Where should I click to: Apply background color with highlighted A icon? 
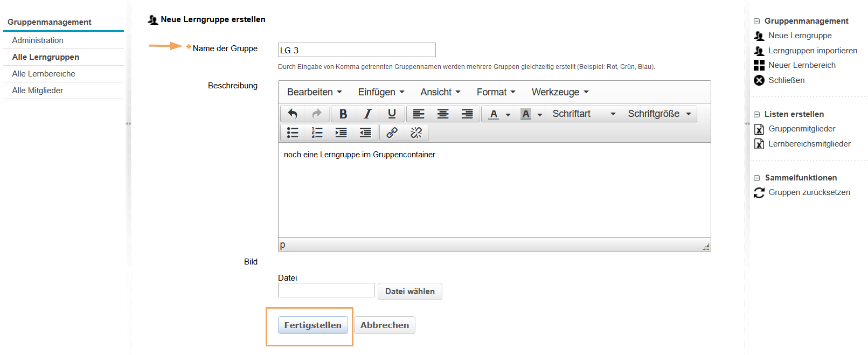coord(526,114)
